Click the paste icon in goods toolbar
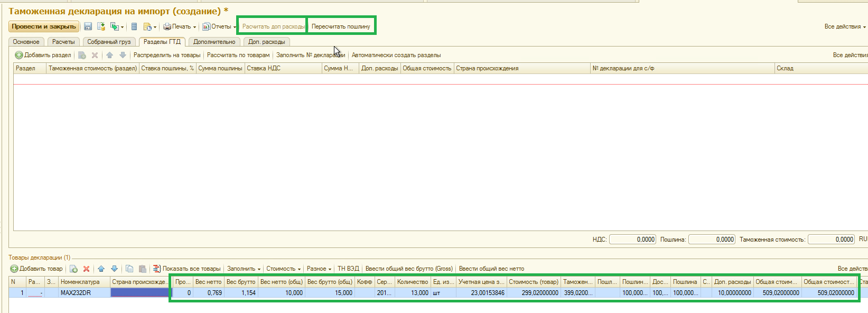Viewport: 868px width, 313px height. pos(142,269)
